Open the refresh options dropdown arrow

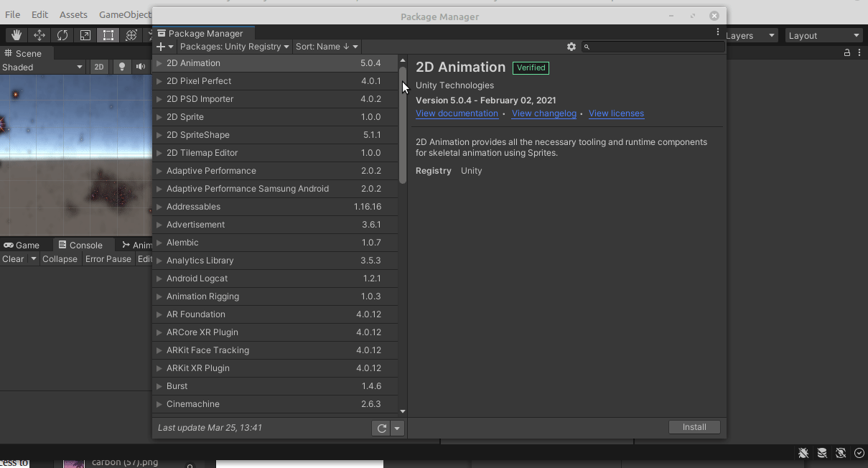click(x=397, y=429)
